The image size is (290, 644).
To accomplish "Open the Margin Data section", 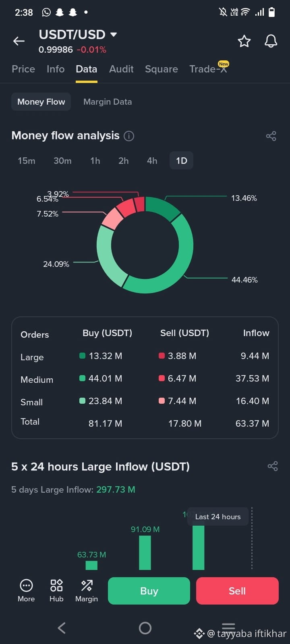I will (x=108, y=102).
